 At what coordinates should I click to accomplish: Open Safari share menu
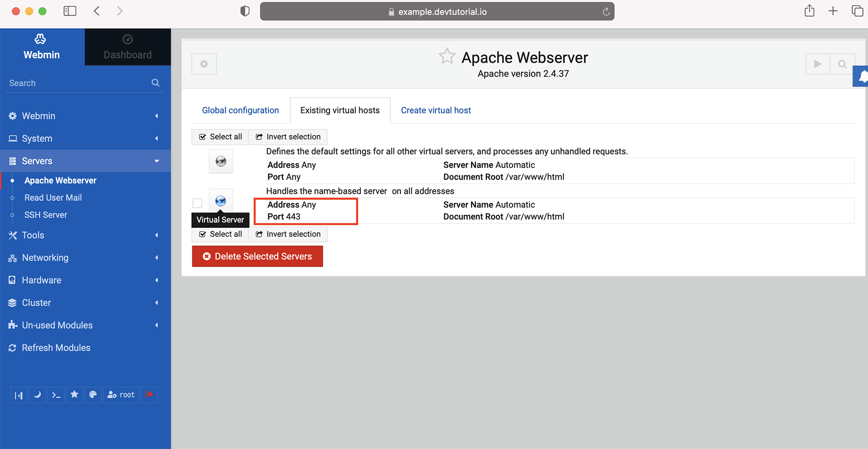[x=809, y=11]
